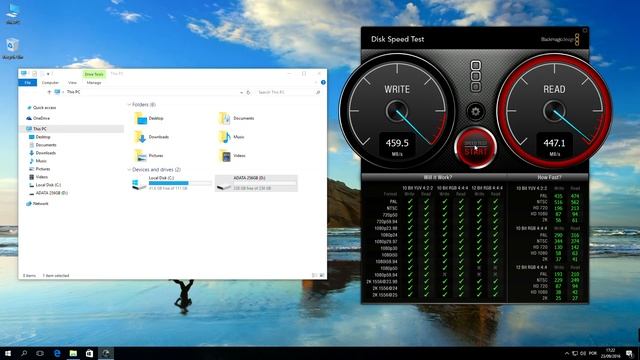Open Task View from the taskbar
The width and height of the screenshot is (640, 360).
(x=40, y=353)
